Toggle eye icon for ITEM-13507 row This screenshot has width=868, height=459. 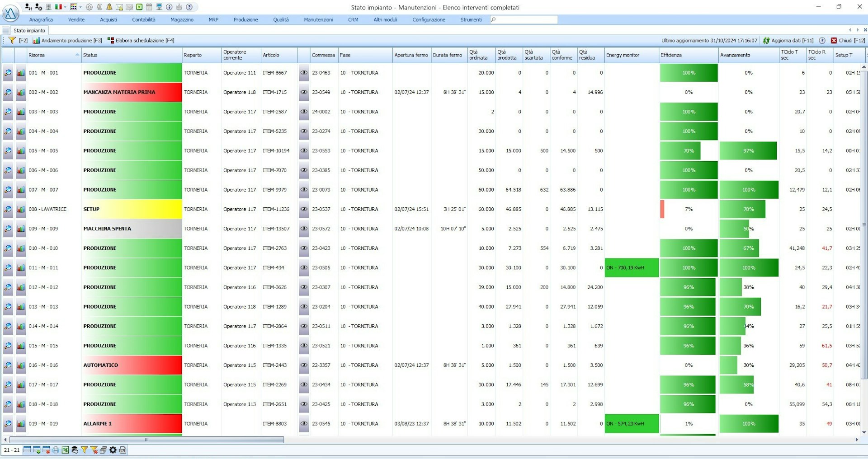(304, 229)
